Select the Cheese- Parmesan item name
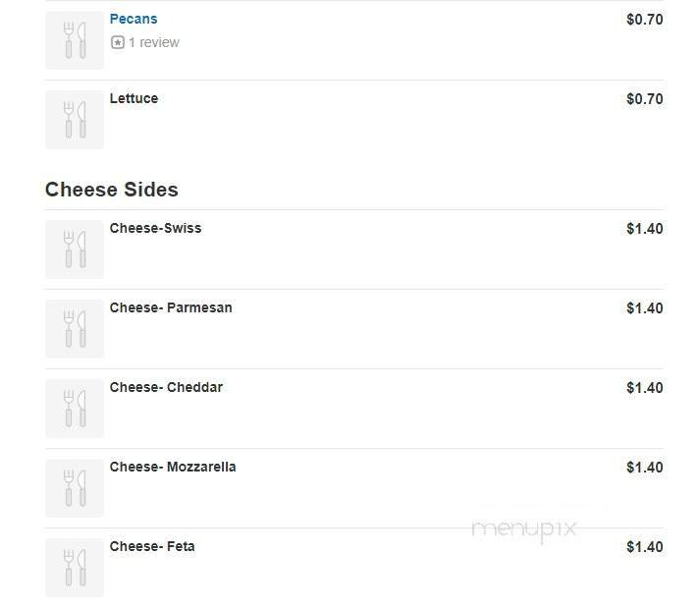 coord(171,307)
